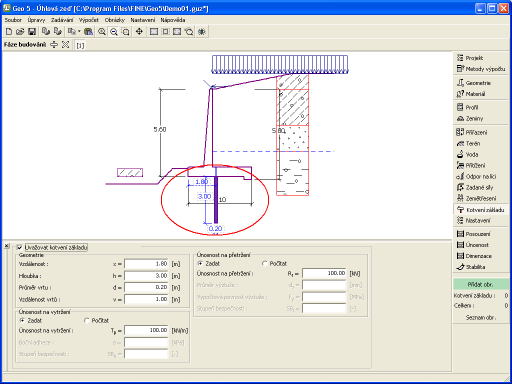This screenshot has height=384, width=512.
Task: Open the Metody výpočtu frame
Action: tap(481, 69)
